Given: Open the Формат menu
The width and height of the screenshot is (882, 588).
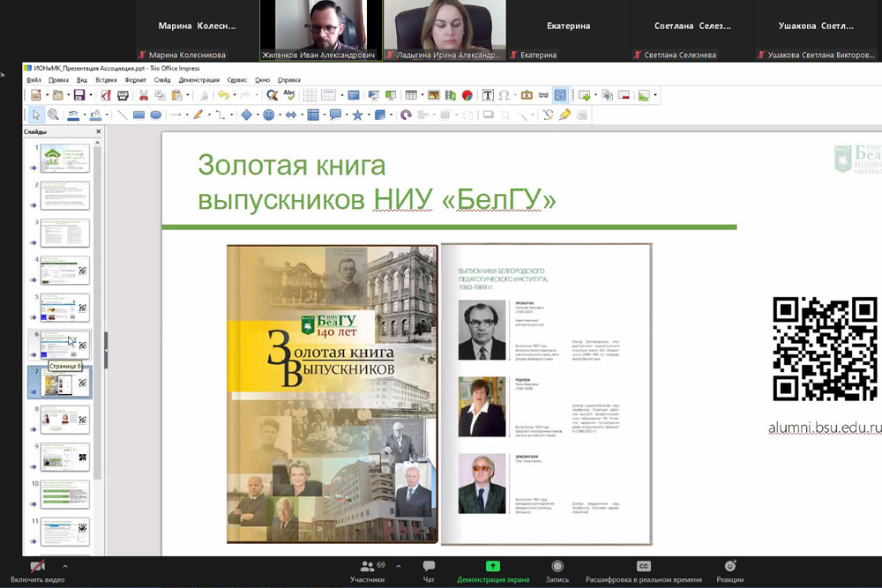Looking at the screenshot, I should pyautogui.click(x=136, y=79).
